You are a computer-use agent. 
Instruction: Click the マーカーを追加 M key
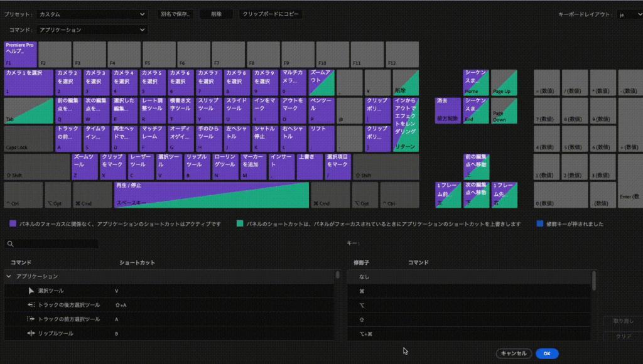click(254, 167)
